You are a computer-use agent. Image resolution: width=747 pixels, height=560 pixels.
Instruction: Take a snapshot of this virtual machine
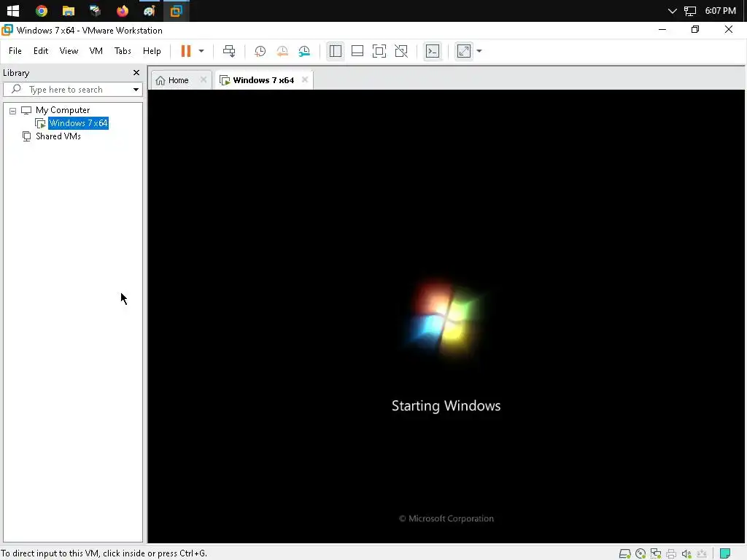coord(260,51)
